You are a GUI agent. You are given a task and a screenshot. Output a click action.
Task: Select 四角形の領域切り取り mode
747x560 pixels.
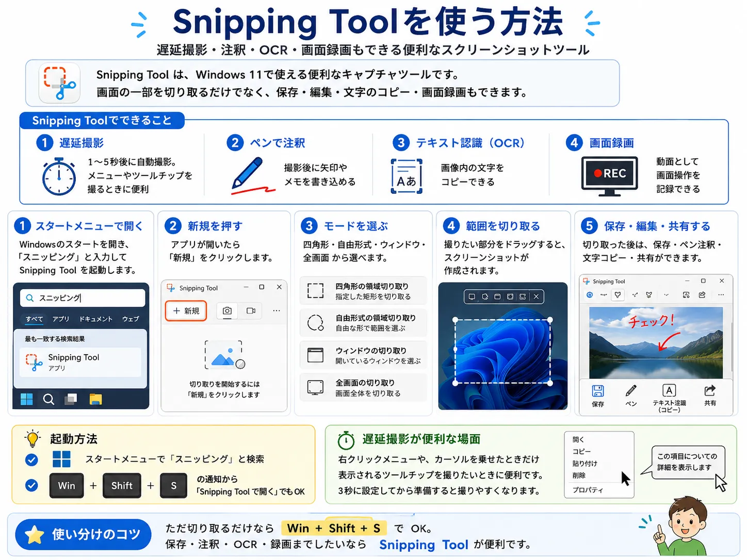[x=363, y=291]
